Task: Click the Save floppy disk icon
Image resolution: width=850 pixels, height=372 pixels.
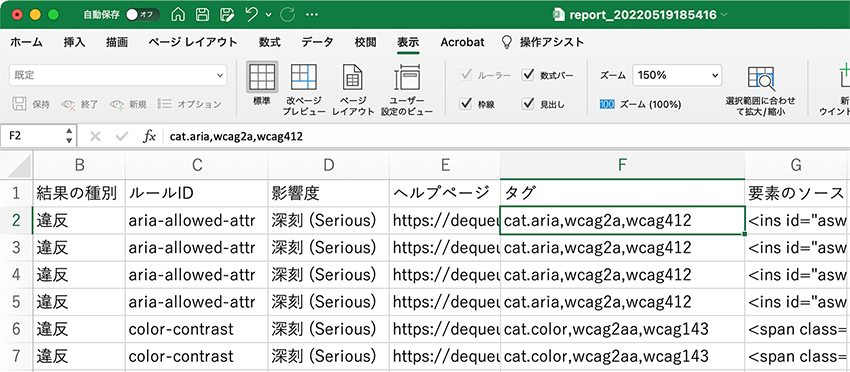Action: 203,15
